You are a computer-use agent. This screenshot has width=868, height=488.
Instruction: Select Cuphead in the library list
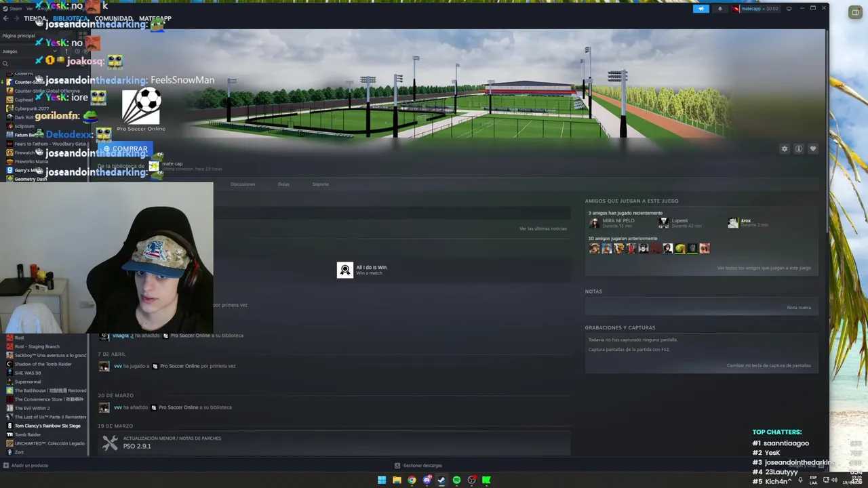click(24, 100)
